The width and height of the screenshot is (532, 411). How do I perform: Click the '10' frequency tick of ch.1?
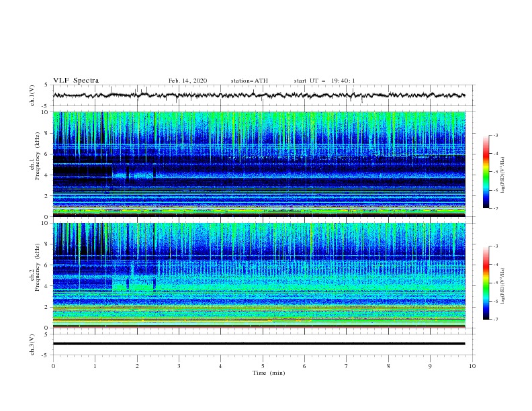46,112
